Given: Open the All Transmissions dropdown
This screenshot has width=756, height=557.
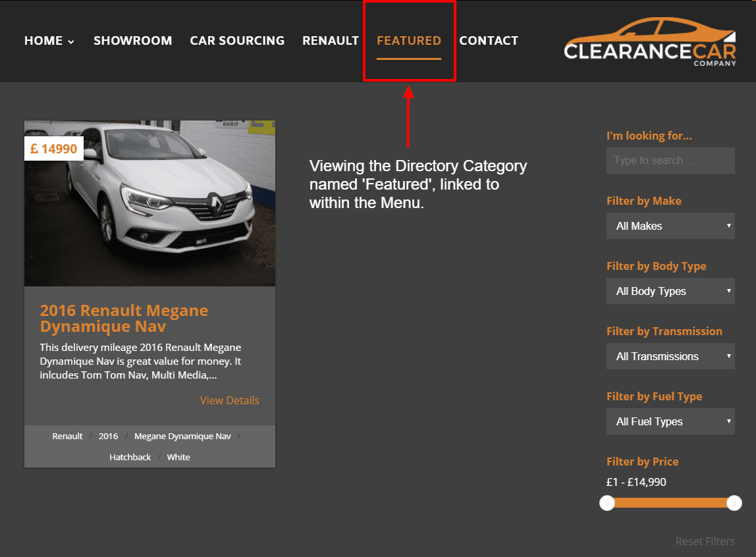Looking at the screenshot, I should tap(670, 356).
